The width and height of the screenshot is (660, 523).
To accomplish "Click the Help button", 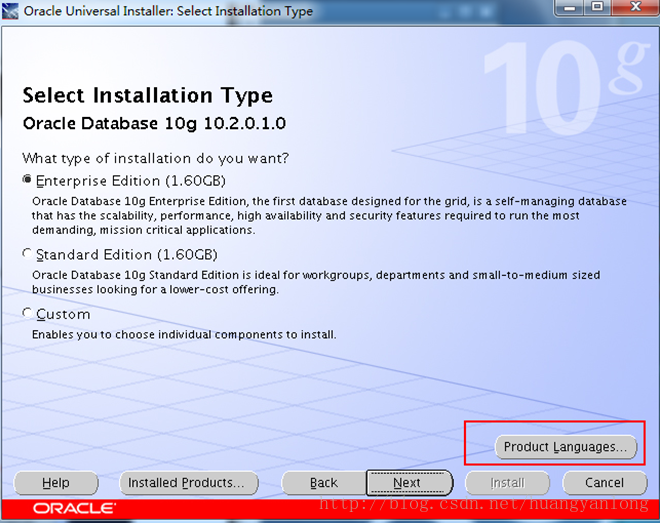I will click(x=56, y=482).
